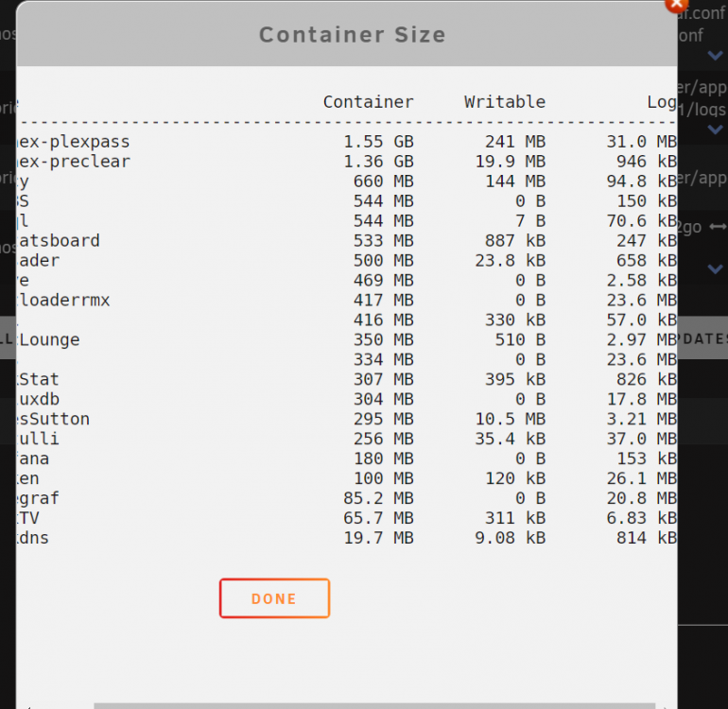The image size is (728, 709).
Task: Click the '334 MB' container size value
Action: (384, 359)
